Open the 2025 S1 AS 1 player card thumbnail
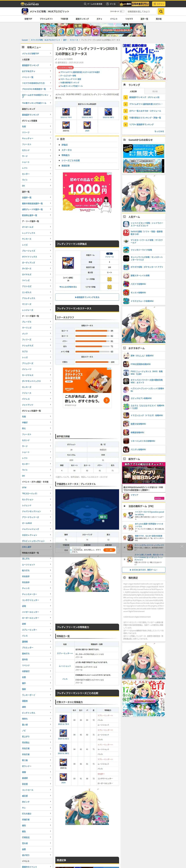Image resolution: width=186 pixels, height=868 pixels. pyautogui.click(x=87, y=112)
